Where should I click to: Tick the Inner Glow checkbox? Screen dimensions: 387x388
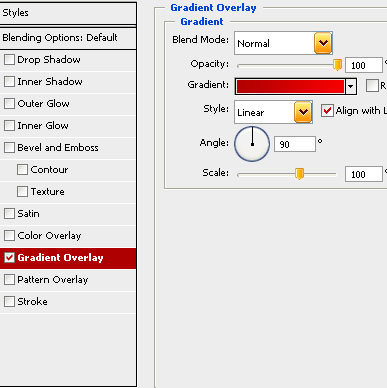tap(9, 126)
